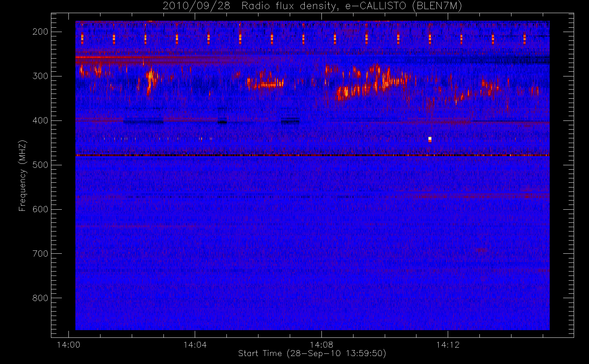Click the 14:00 time tick label
Screen dimensions: 589x364
click(x=68, y=345)
